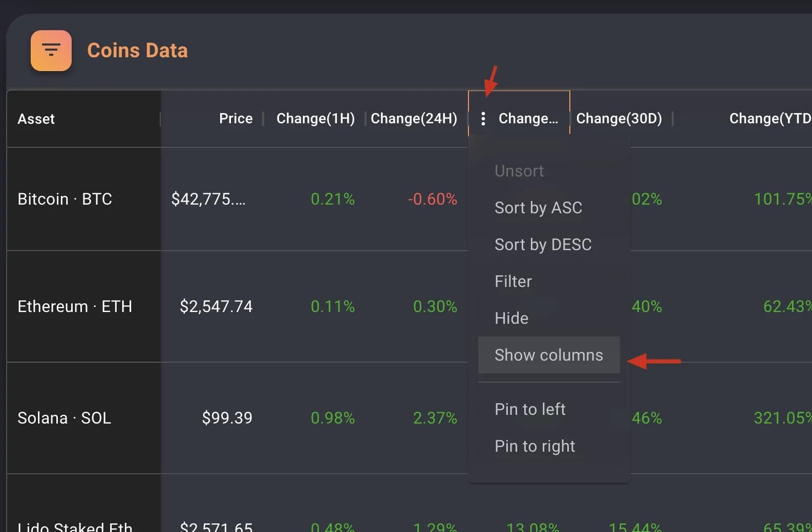Click the Change(YTD) column header
The height and width of the screenshot is (532, 812).
pyautogui.click(x=769, y=119)
